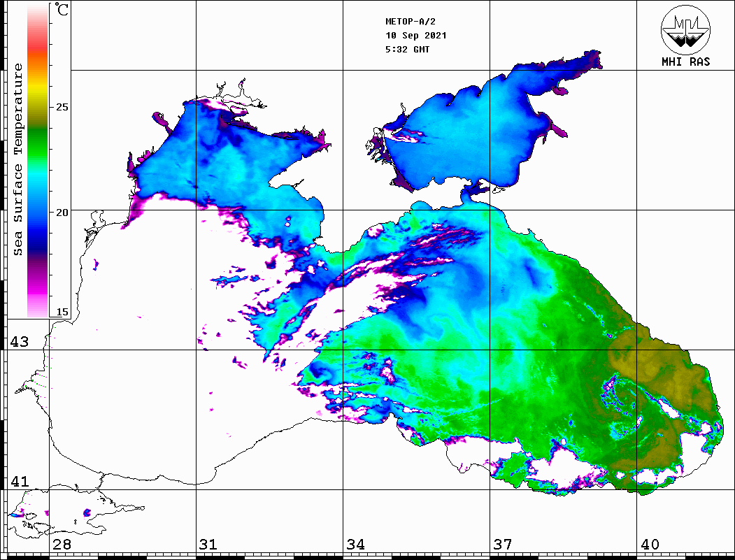Click latitude label 43
Image resolution: width=735 pixels, height=560 pixels.
[19, 342]
